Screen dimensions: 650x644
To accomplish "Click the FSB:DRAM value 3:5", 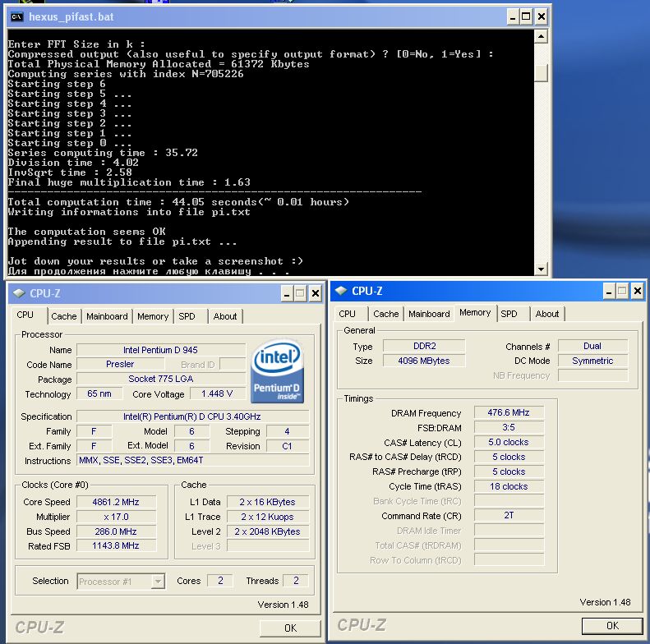I will tap(509, 427).
